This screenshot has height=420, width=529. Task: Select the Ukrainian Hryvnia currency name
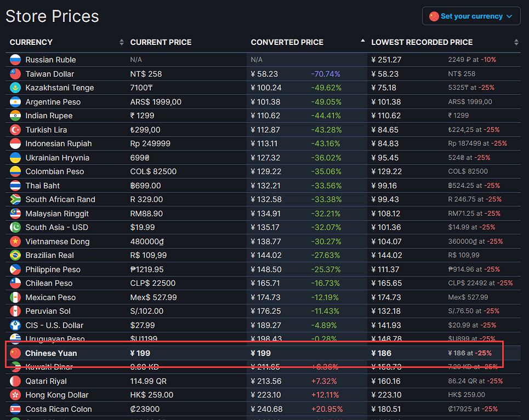[57, 158]
